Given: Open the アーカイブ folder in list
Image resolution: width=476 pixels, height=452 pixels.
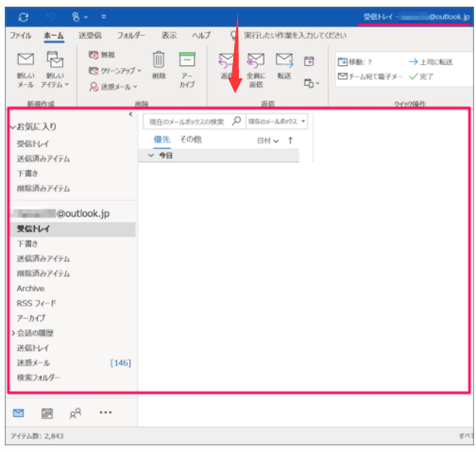Looking at the screenshot, I should [x=31, y=318].
